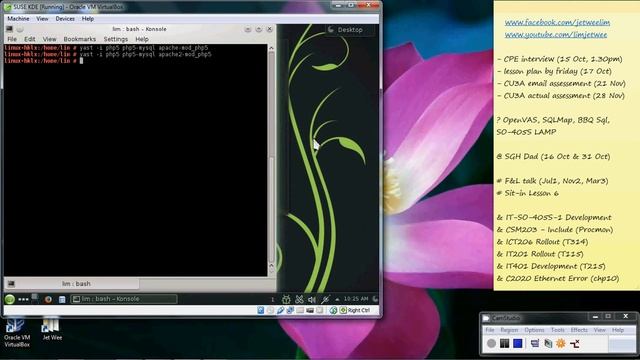640x360 pixels.
Task: Open Konsole File menu
Action: point(12,39)
